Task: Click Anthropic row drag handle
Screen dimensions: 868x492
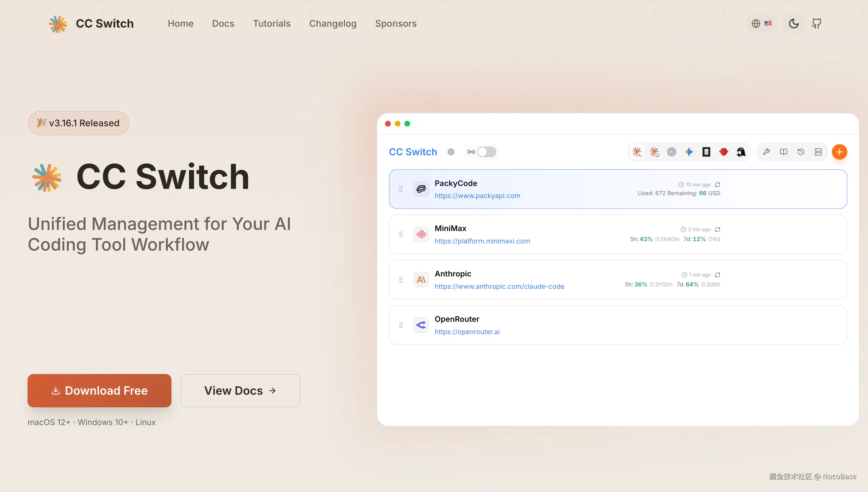Action: 401,280
